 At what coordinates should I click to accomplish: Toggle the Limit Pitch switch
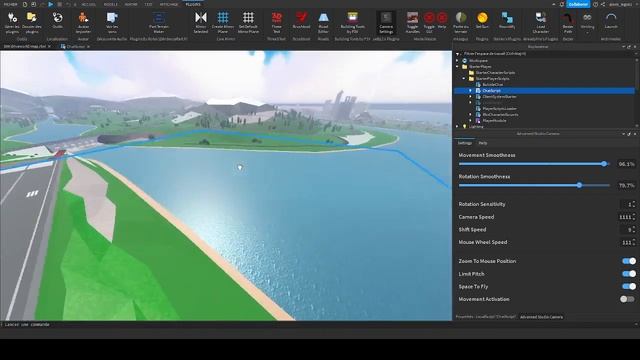pyautogui.click(x=629, y=273)
